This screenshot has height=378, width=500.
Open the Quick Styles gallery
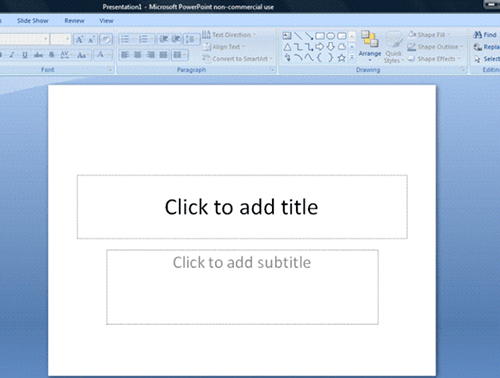click(394, 47)
